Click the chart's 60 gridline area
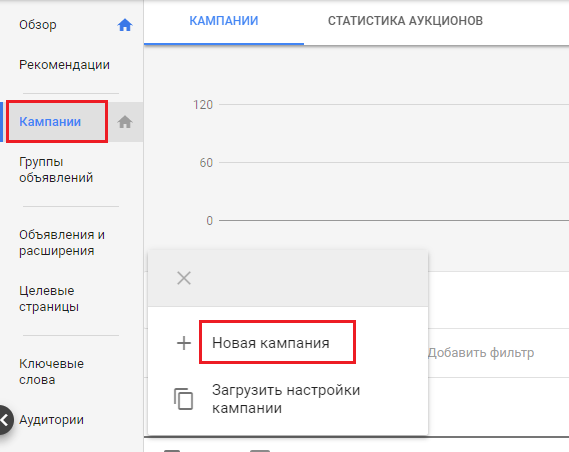The height and width of the screenshot is (452, 569). coord(394,163)
